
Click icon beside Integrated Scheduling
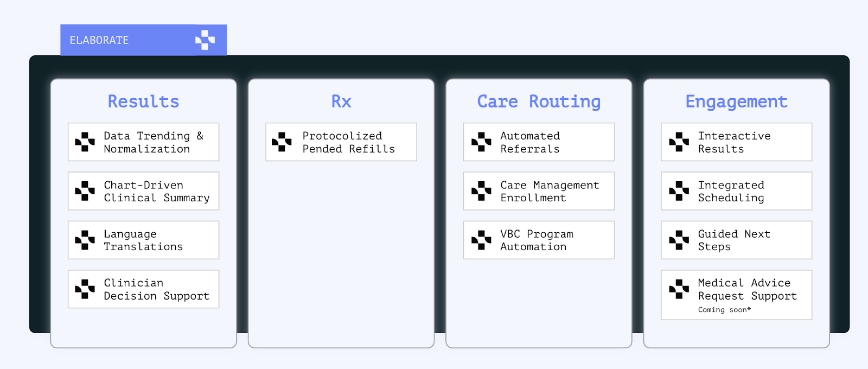[679, 191]
